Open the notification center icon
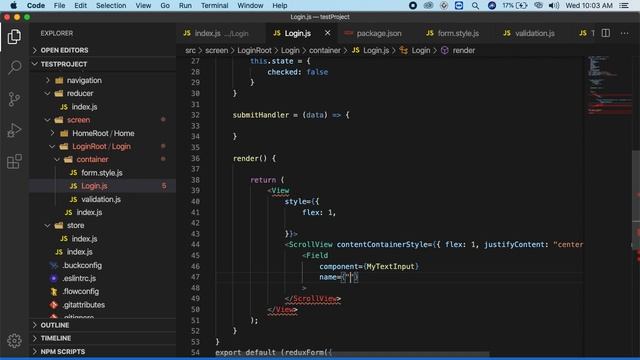This screenshot has height=360, width=640. tap(624, 5)
